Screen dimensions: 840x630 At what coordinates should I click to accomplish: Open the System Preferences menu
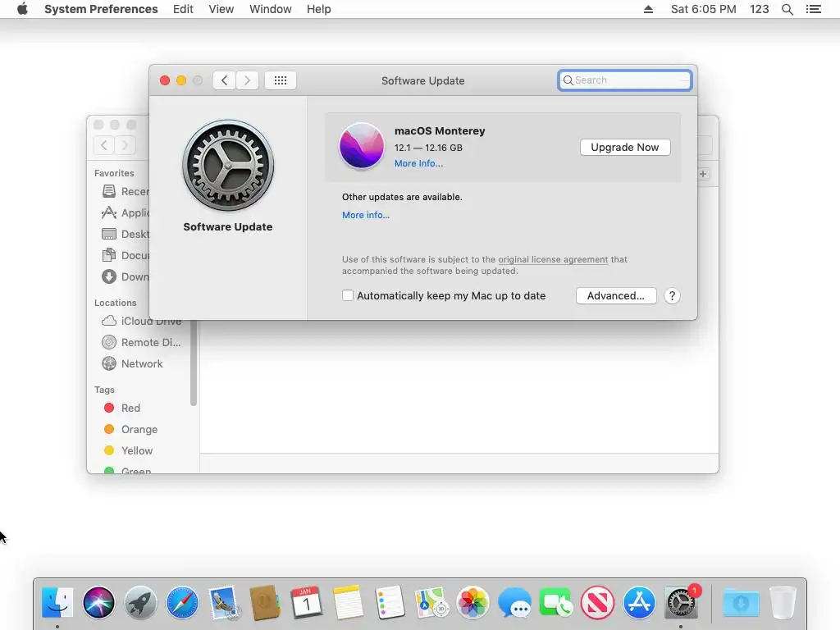101,9
